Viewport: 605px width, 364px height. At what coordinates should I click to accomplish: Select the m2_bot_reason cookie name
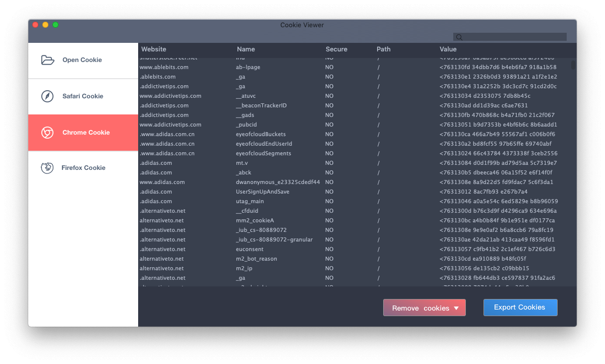(x=256, y=259)
